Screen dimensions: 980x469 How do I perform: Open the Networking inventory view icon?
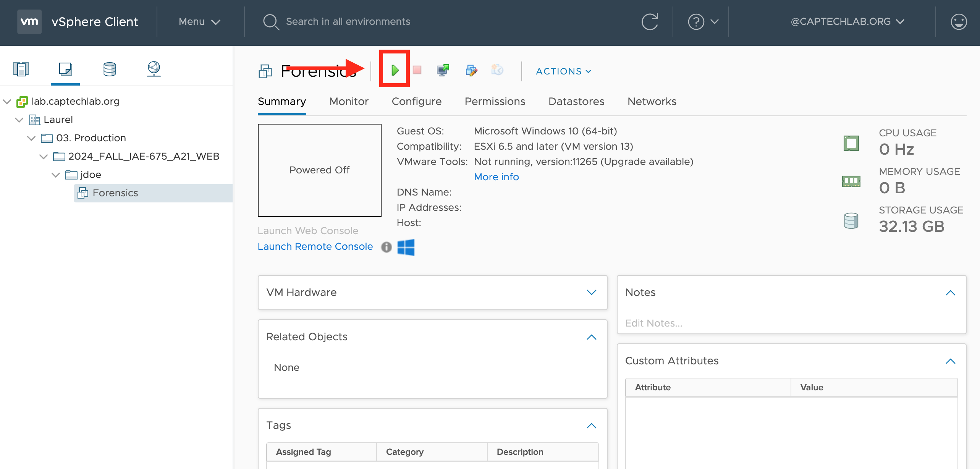pyautogui.click(x=154, y=69)
